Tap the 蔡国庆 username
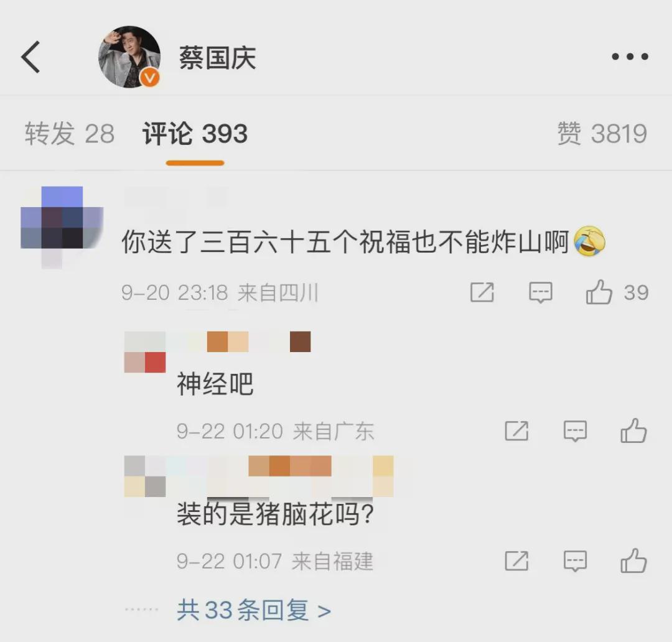 [x=217, y=58]
